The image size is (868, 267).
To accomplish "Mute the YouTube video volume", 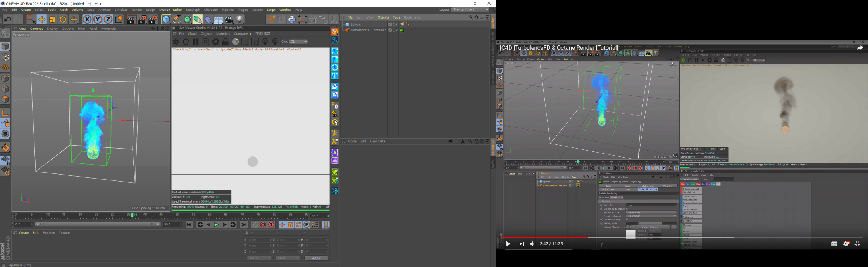I will [x=532, y=244].
